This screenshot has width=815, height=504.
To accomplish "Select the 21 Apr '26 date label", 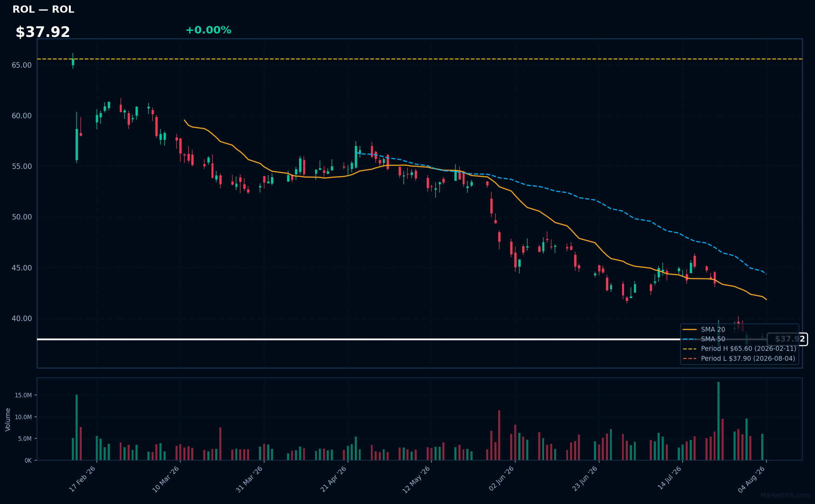I will tap(334, 479).
